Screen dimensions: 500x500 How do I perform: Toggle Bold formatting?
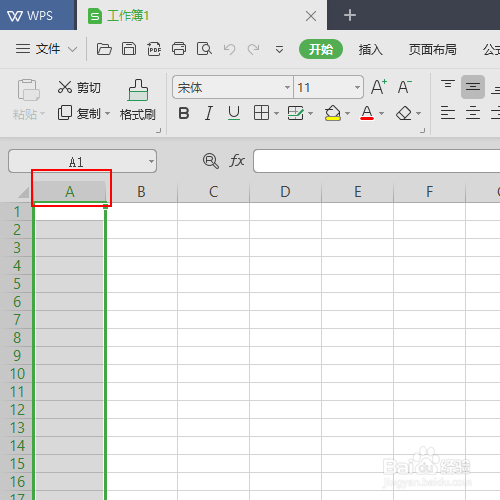tap(184, 113)
